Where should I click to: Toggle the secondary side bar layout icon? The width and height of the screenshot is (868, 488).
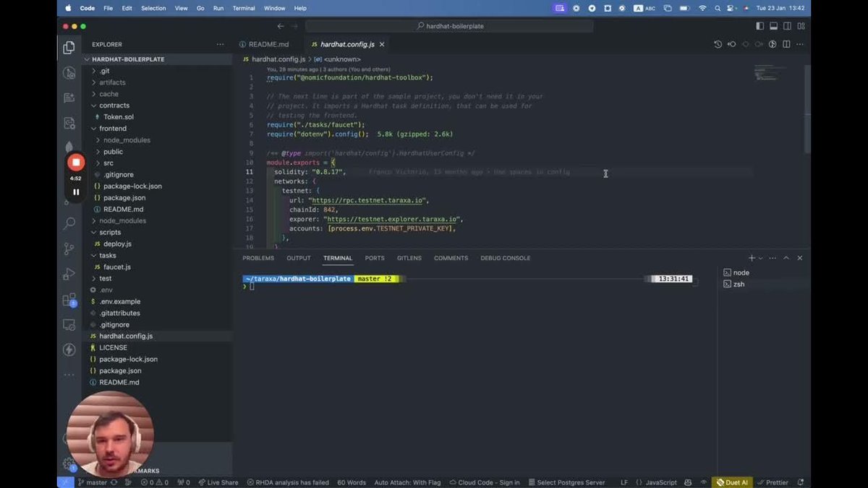[x=787, y=26]
